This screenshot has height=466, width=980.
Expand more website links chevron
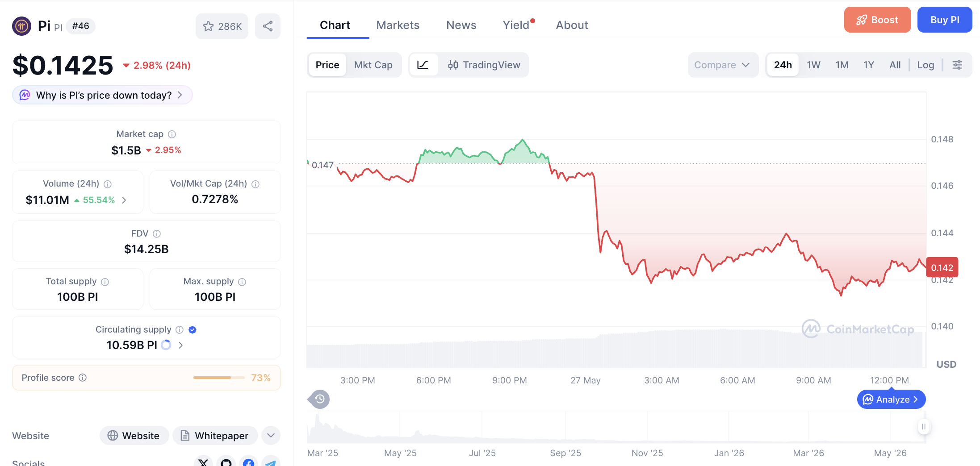coord(271,435)
